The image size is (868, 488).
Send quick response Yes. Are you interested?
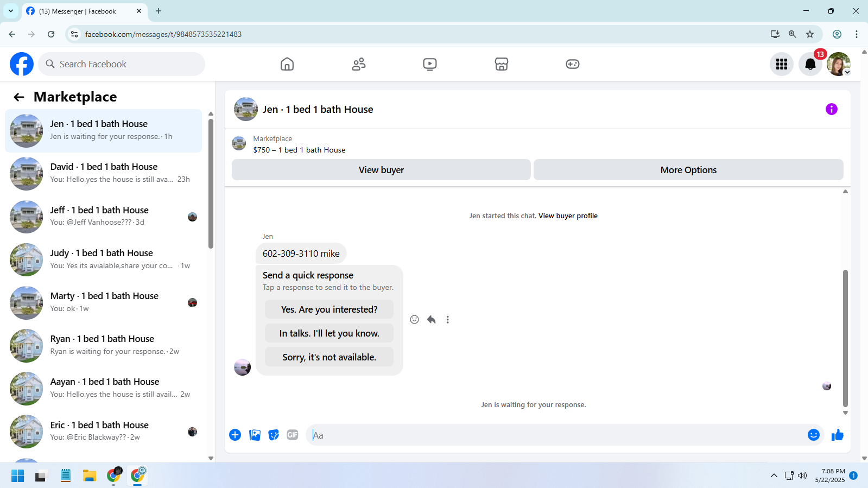329,309
